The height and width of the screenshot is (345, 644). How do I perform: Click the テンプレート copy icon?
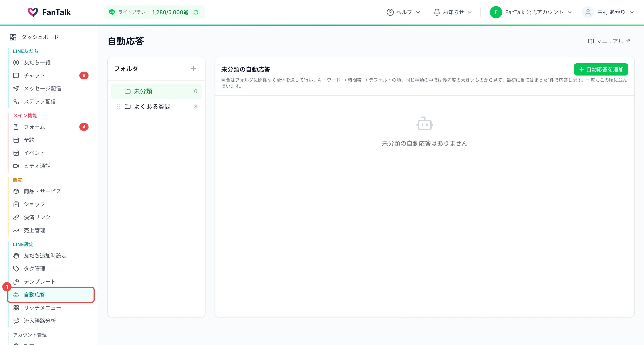click(x=16, y=282)
